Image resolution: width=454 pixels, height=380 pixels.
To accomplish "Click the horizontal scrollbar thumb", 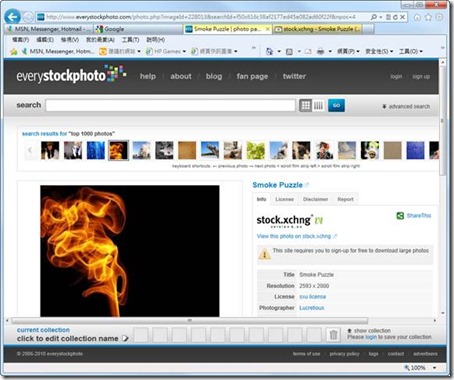I will click(x=190, y=320).
